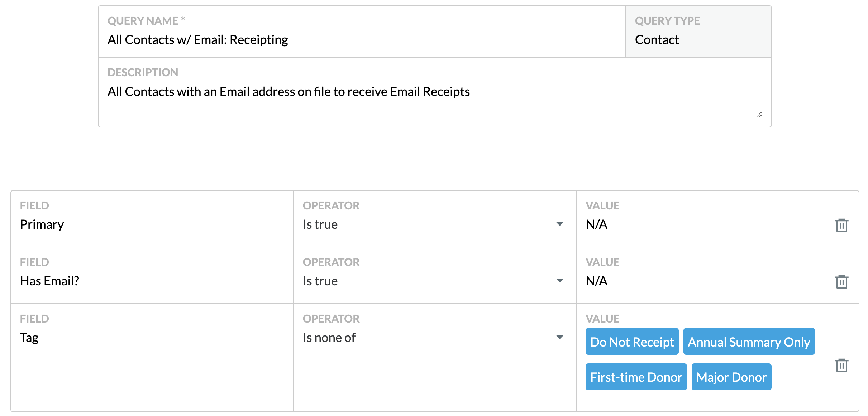Delete the Has Email? filter row
868x416 pixels.
click(x=841, y=282)
